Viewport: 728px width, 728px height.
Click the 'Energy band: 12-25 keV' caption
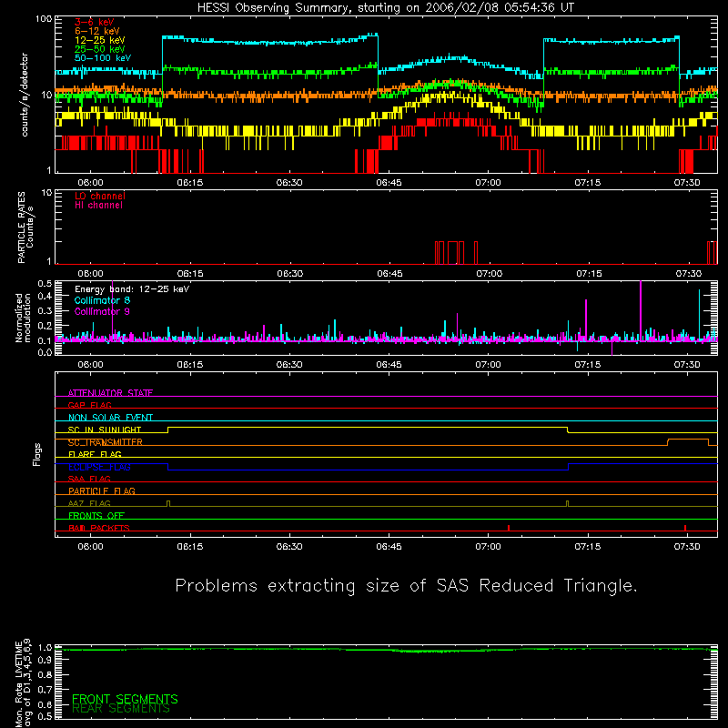click(132, 289)
